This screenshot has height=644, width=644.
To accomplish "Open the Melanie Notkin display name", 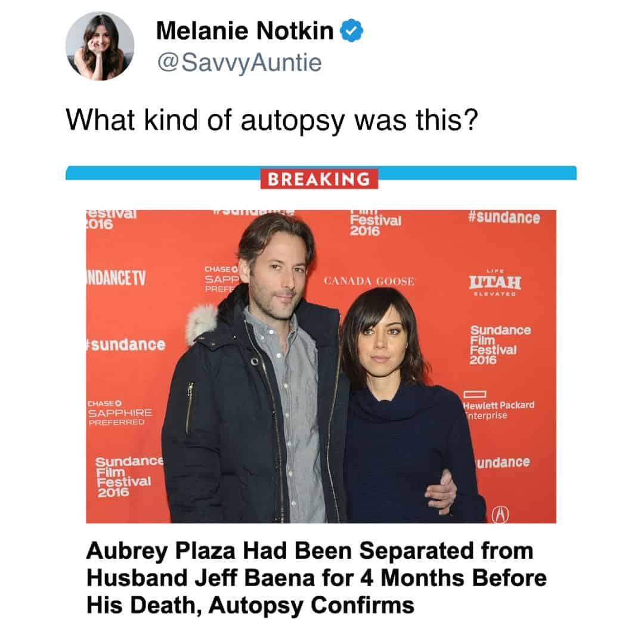I will (244, 31).
